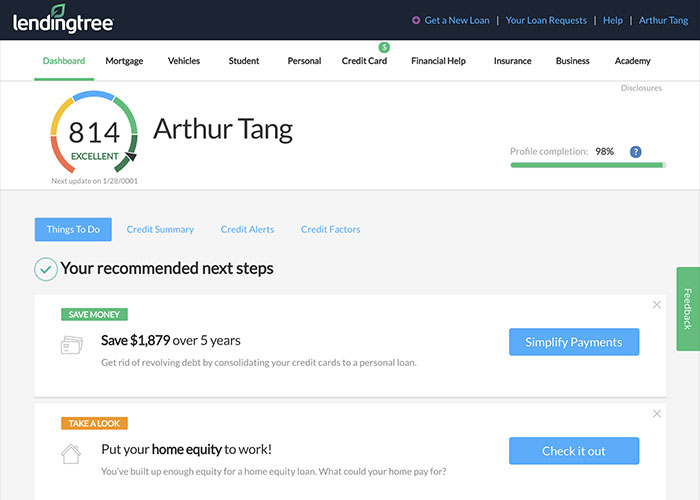Image resolution: width=700 pixels, height=500 pixels.
Task: Click Put your home equity to work heading
Action: coord(186,449)
